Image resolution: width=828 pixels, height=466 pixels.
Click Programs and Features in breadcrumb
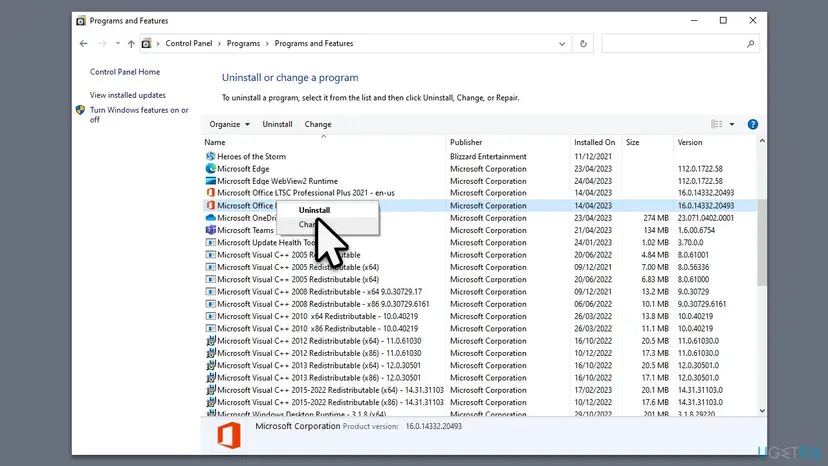coord(314,44)
